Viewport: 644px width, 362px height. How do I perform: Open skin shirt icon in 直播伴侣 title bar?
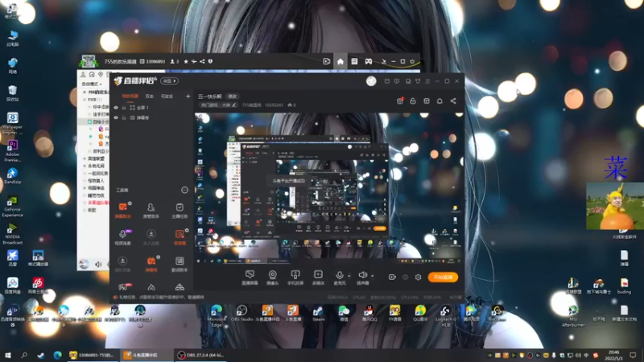[x=418, y=81]
